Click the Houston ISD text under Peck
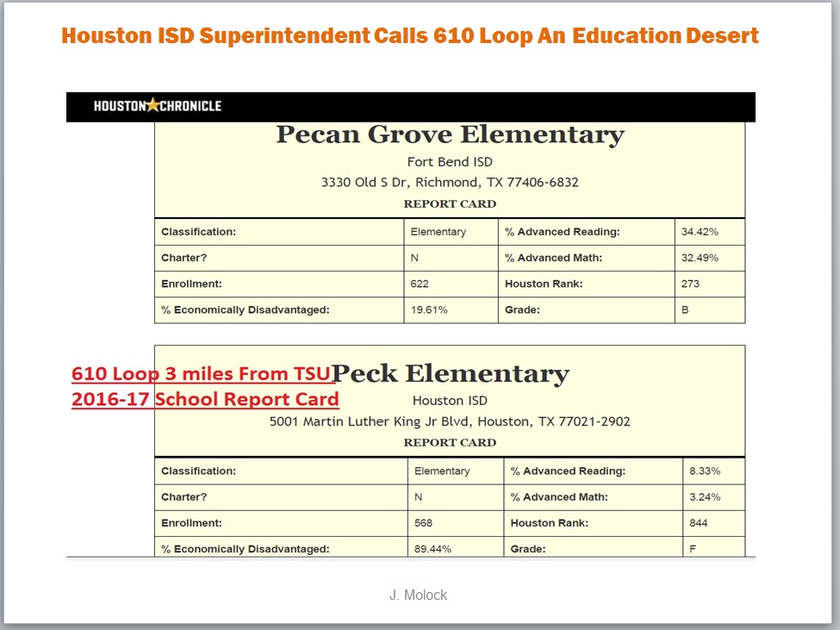Screen dimensions: 840x630 [450, 401]
